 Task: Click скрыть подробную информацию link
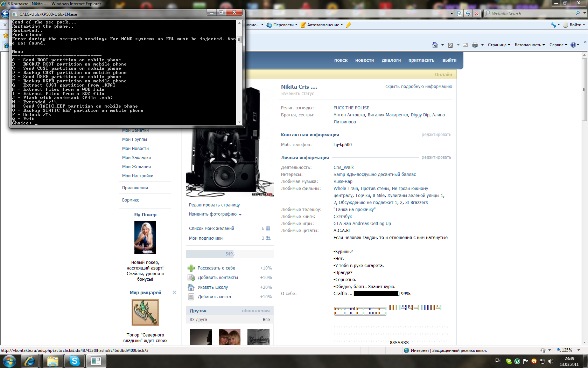419,87
